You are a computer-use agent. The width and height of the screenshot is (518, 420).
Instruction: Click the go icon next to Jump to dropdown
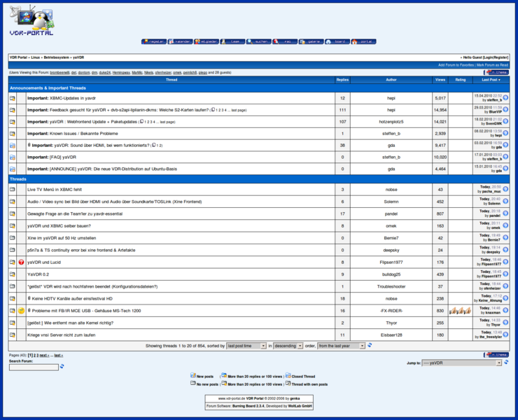point(506,363)
